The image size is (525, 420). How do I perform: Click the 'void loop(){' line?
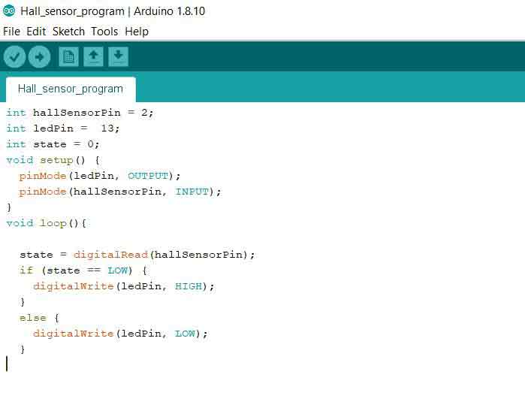(x=47, y=223)
